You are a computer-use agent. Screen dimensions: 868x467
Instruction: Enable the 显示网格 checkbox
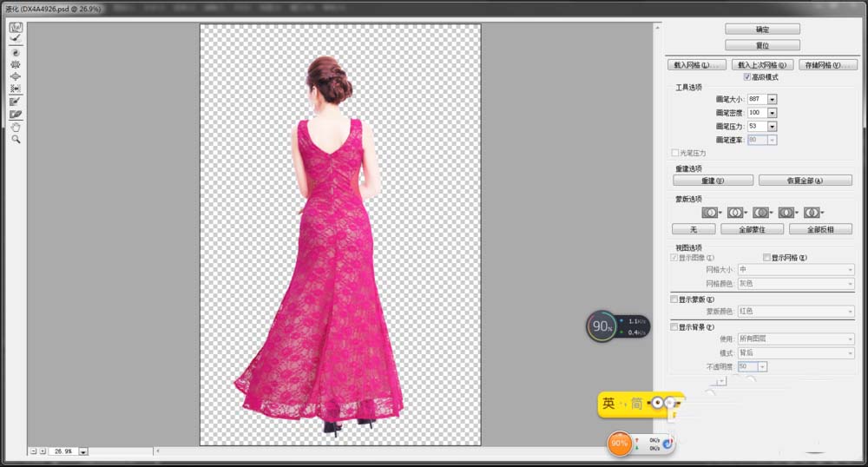tap(766, 258)
